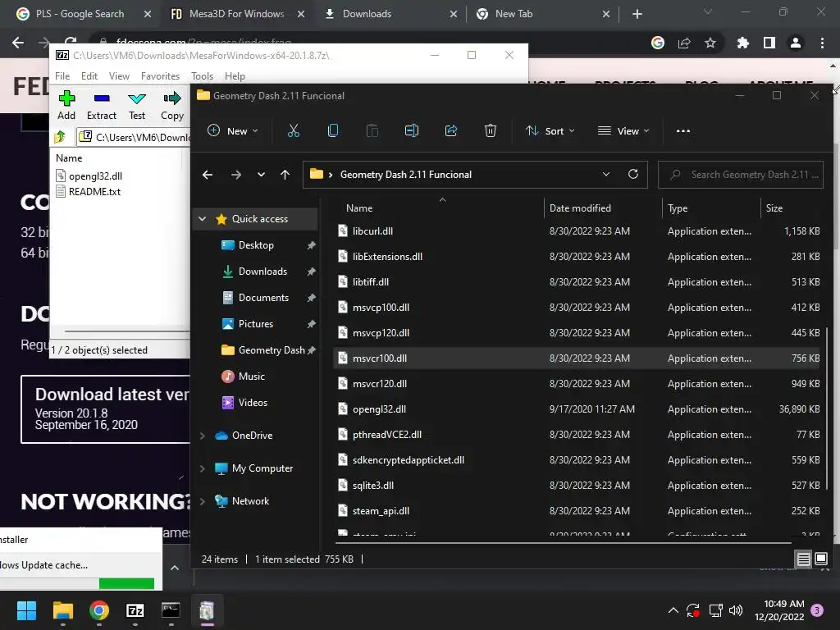840x630 pixels.
Task: Open the Sort dropdown
Action: (x=550, y=130)
